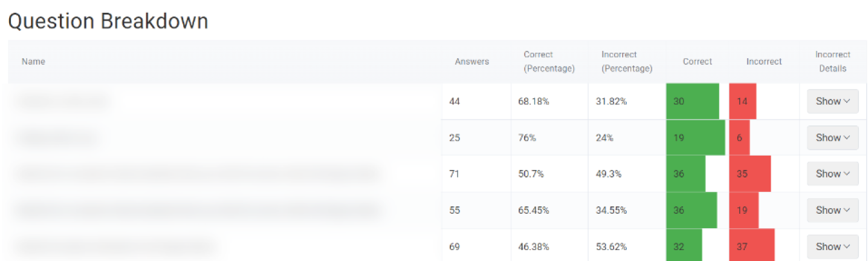Click red incorrect bar showing 6
This screenshot has height=261, width=868.
(739, 137)
